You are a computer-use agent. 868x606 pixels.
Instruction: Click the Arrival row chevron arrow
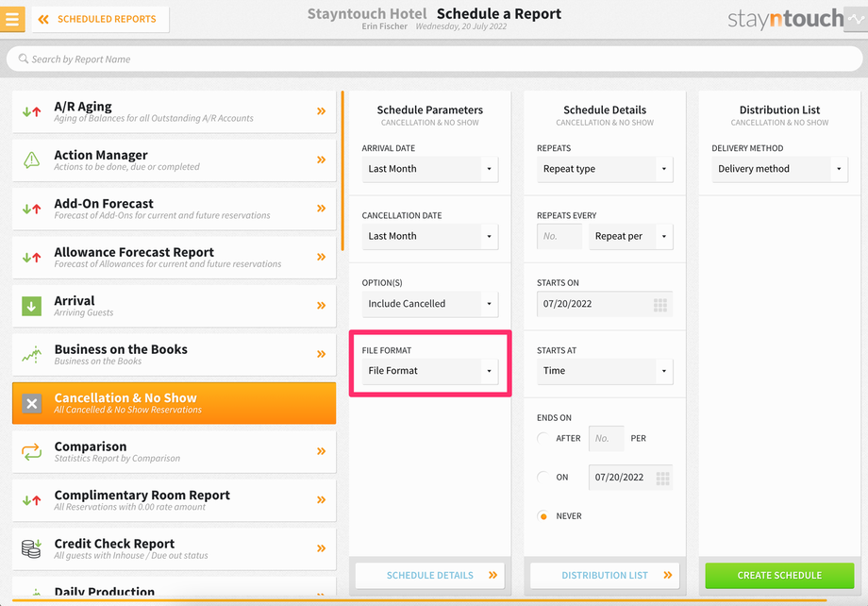tap(321, 306)
